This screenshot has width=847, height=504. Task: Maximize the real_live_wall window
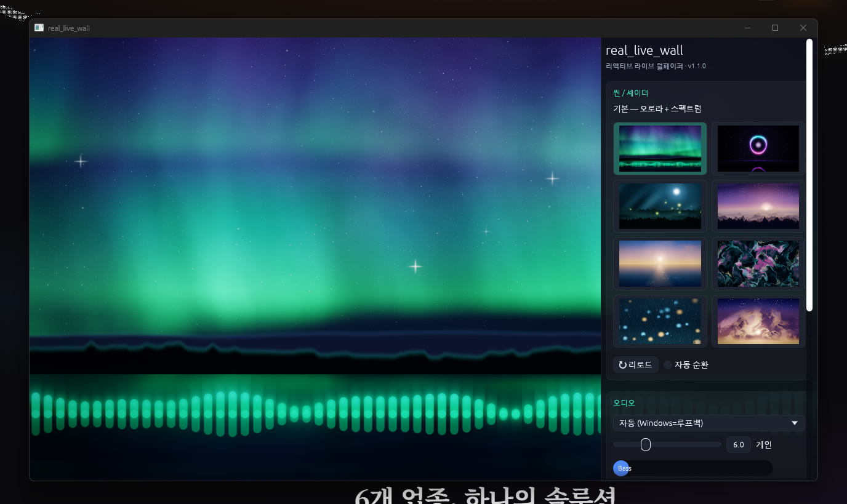775,28
